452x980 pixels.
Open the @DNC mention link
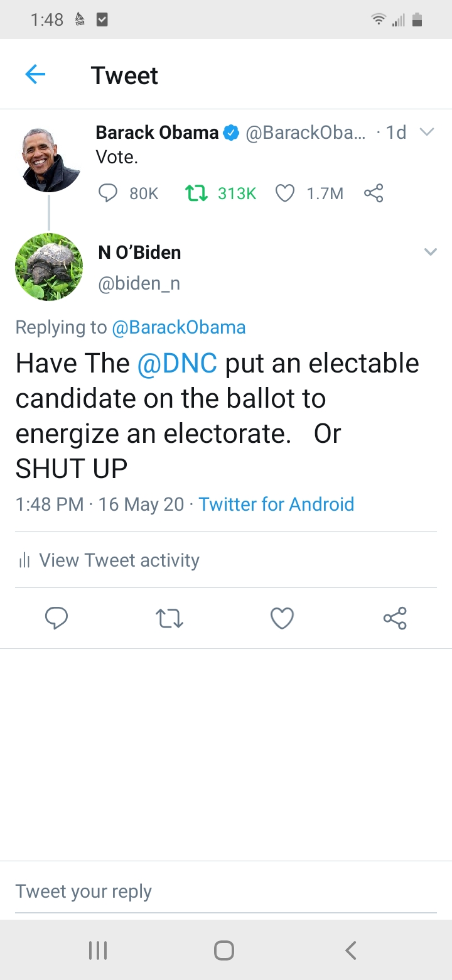click(177, 364)
